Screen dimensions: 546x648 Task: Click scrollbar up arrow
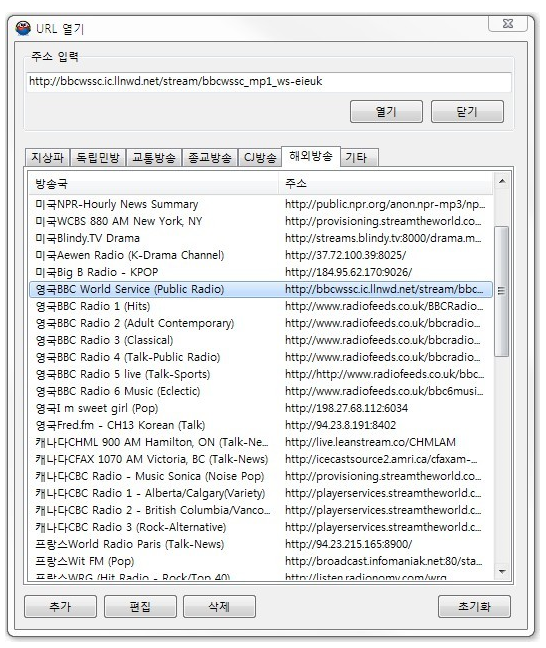point(502,181)
